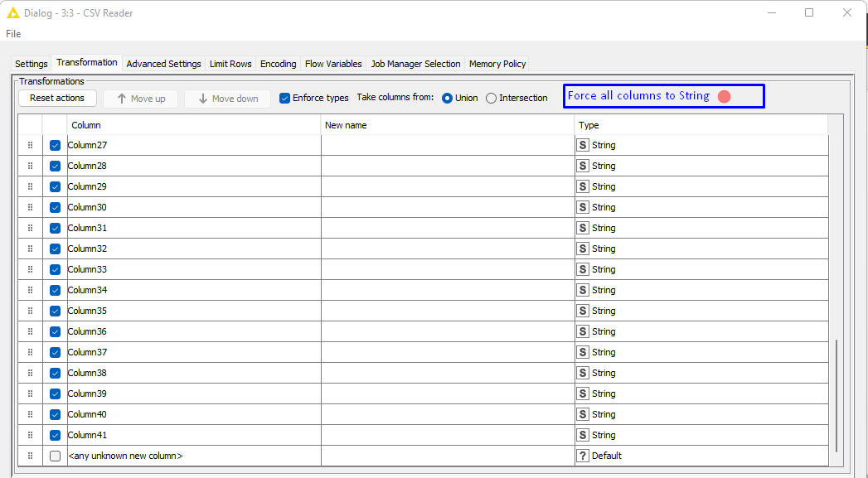Screen dimensions: 868x478
Task: Click the drag handle icon for Column40
Action: [30, 414]
